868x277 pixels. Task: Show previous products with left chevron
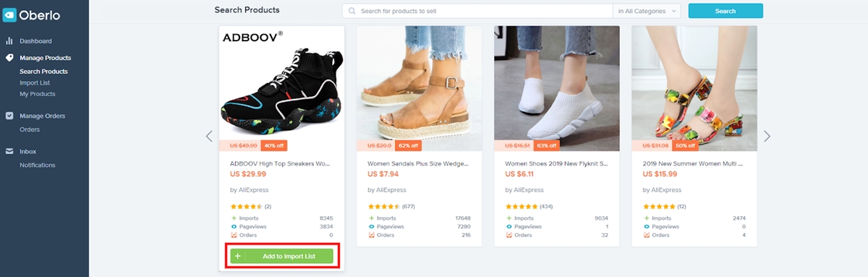(x=209, y=136)
